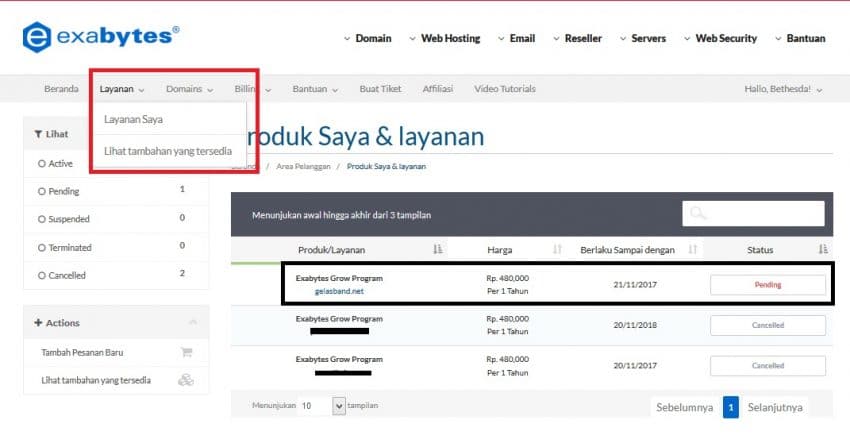Sort by the Produk/Layanan column icon

point(438,249)
